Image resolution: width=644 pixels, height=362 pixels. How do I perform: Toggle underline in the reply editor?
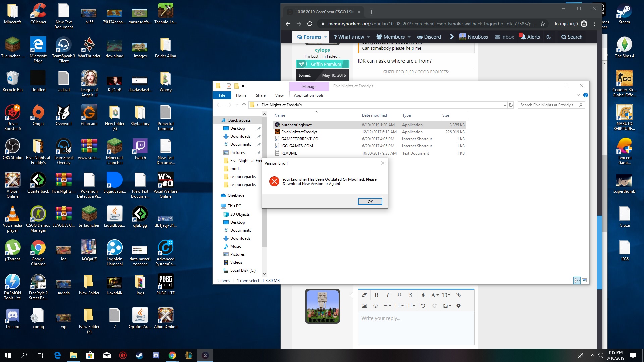tap(399, 295)
